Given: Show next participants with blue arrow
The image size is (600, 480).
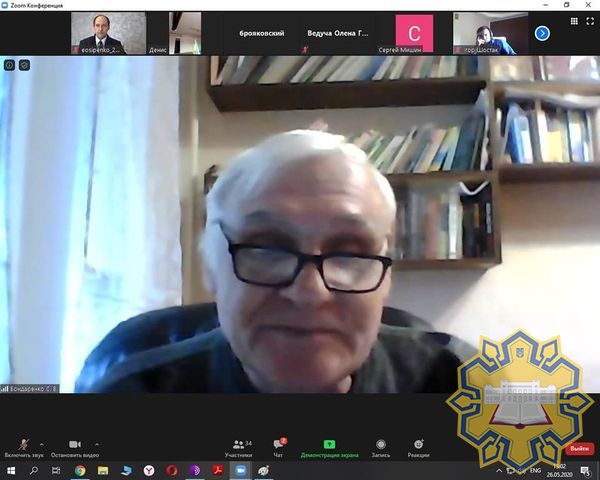Looking at the screenshot, I should click(x=542, y=33).
